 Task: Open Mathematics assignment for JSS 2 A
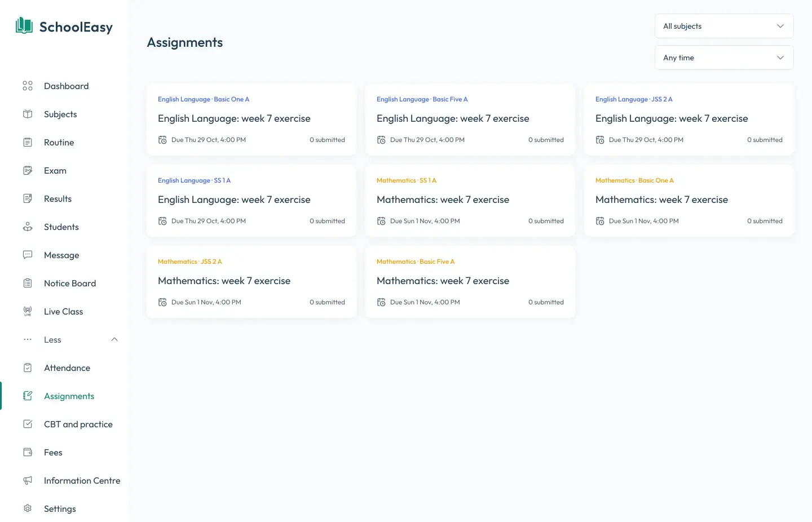[251, 282]
